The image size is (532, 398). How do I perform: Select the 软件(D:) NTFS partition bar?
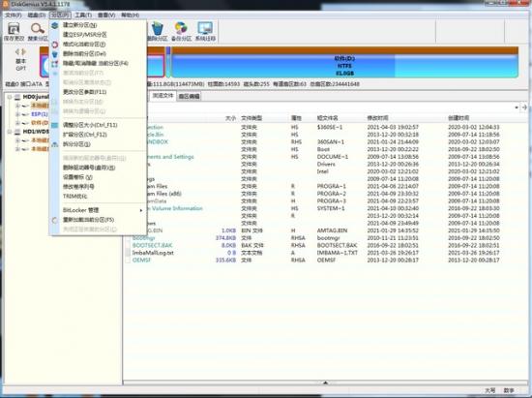(344, 63)
